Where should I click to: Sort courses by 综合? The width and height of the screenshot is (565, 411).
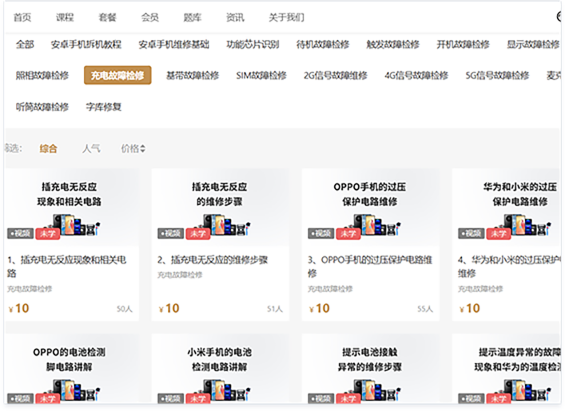tap(48, 148)
